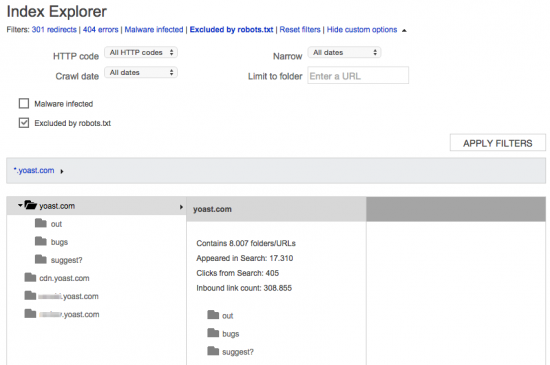550x365 pixels.
Task: Click 'Inbound link count: 308.855' text
Action: (244, 288)
